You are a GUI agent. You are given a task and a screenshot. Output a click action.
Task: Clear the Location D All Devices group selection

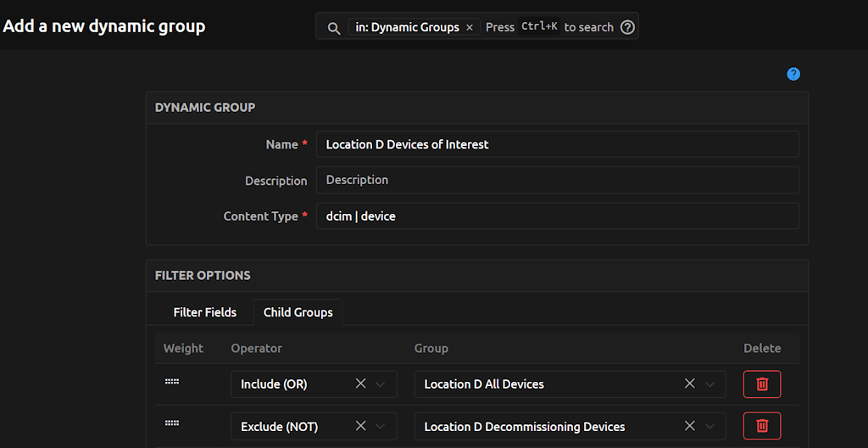[690, 384]
